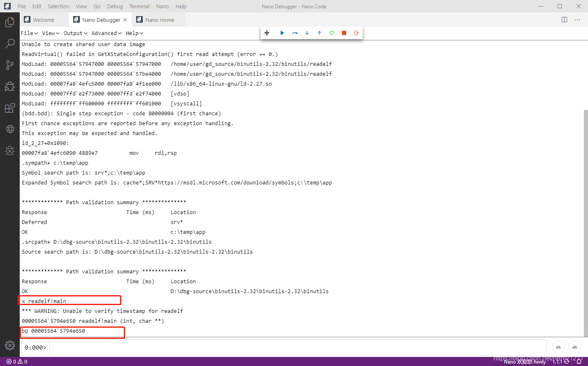Click the 'Expanded Symbol search path' line
Screen dimensions: 588x366
(177, 183)
